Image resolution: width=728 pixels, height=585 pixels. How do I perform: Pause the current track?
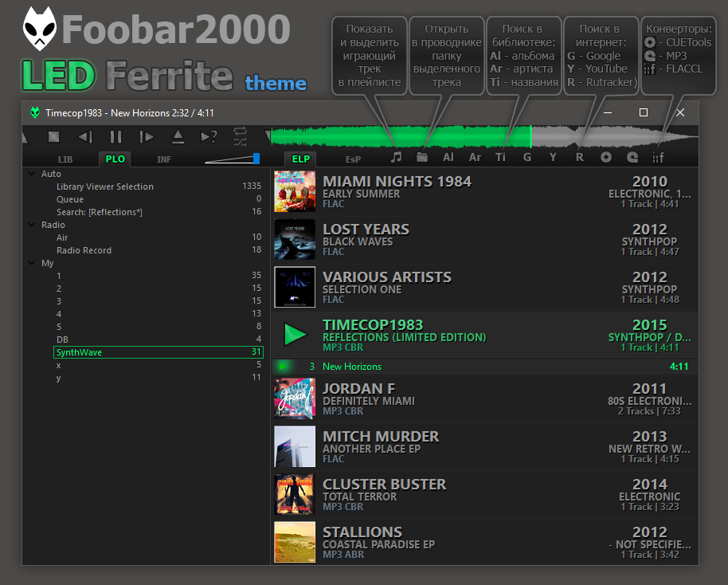click(x=115, y=136)
